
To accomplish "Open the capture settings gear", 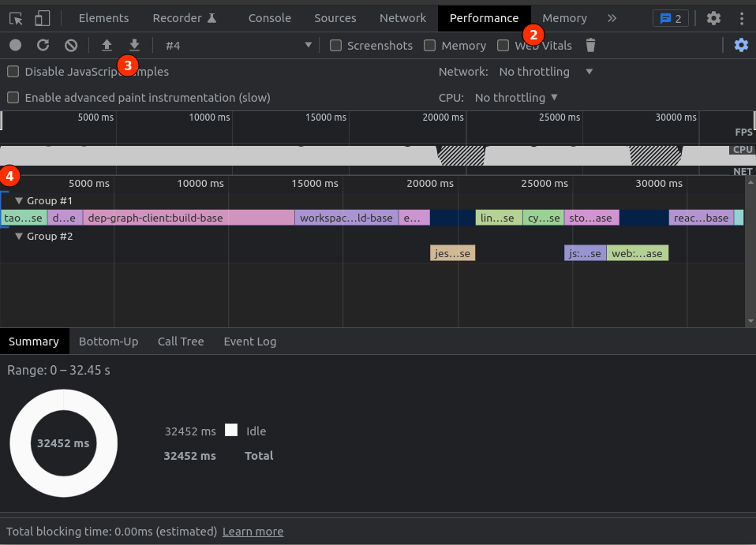I will point(740,45).
